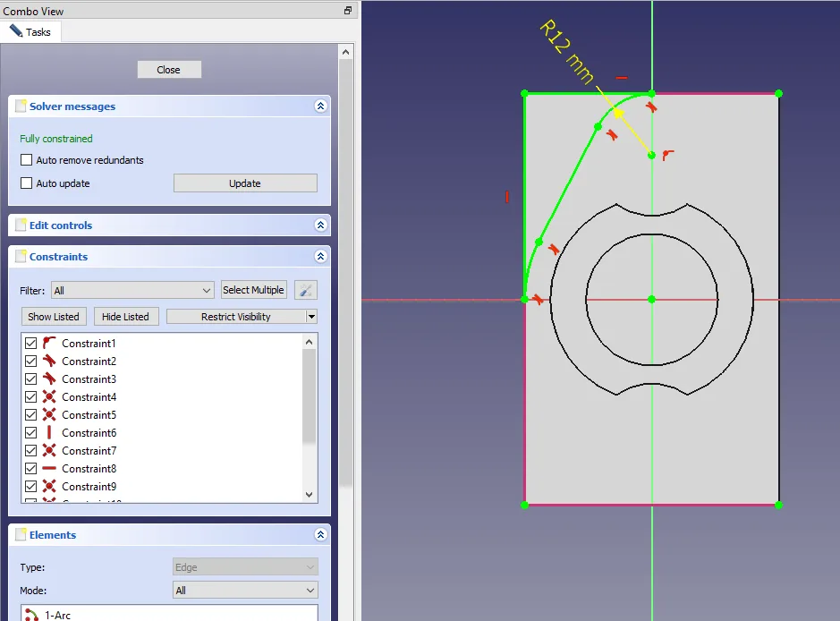Image resolution: width=840 pixels, height=621 pixels.
Task: Click the R12 mm radius dimension label
Action: (567, 53)
